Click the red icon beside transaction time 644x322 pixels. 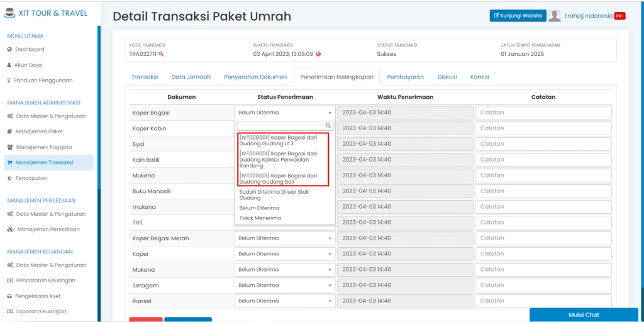click(318, 54)
